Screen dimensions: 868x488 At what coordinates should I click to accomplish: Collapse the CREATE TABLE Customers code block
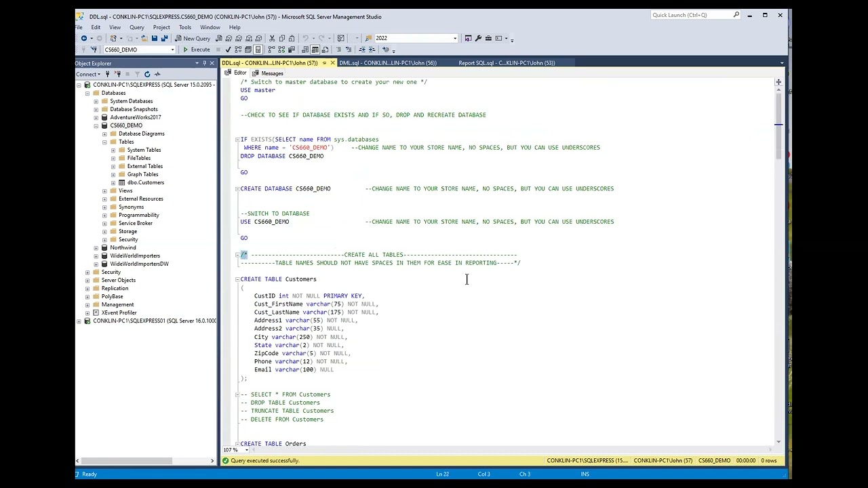tap(237, 279)
